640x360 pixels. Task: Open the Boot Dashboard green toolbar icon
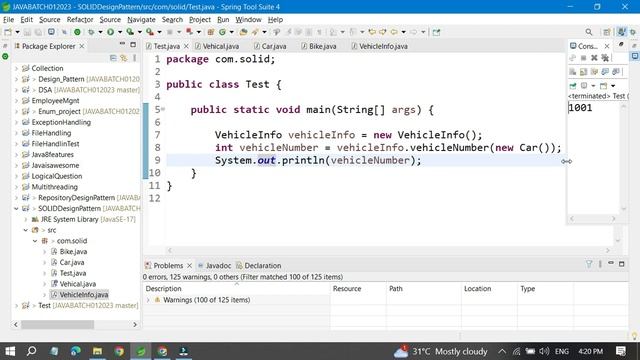[77, 32]
